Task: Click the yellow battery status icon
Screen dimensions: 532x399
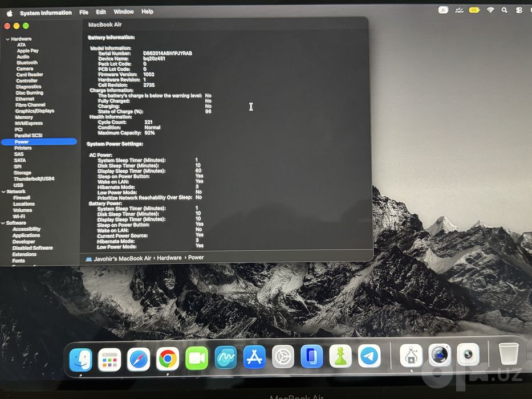Action: click(x=474, y=10)
